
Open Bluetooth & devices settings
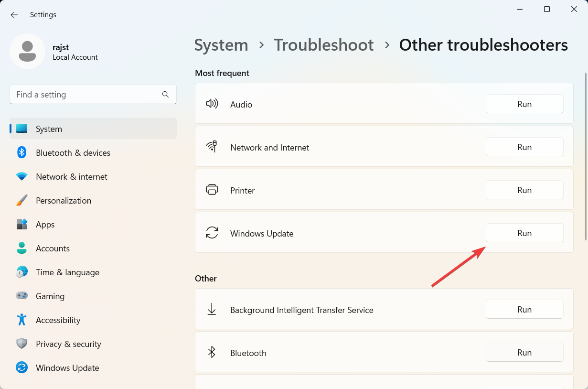pyautogui.click(x=93, y=152)
